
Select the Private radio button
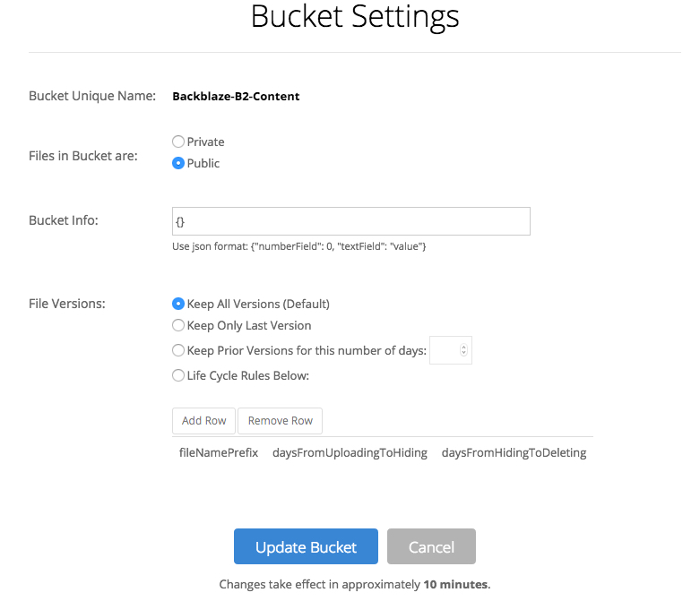coord(178,142)
